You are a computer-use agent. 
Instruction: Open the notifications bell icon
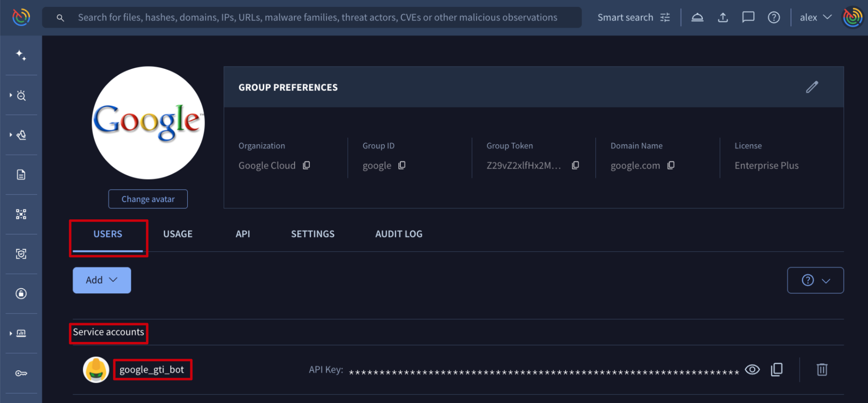tap(697, 17)
